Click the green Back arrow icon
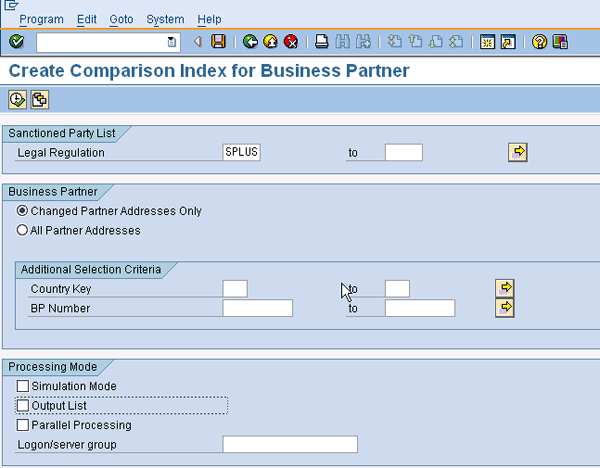 pos(250,41)
